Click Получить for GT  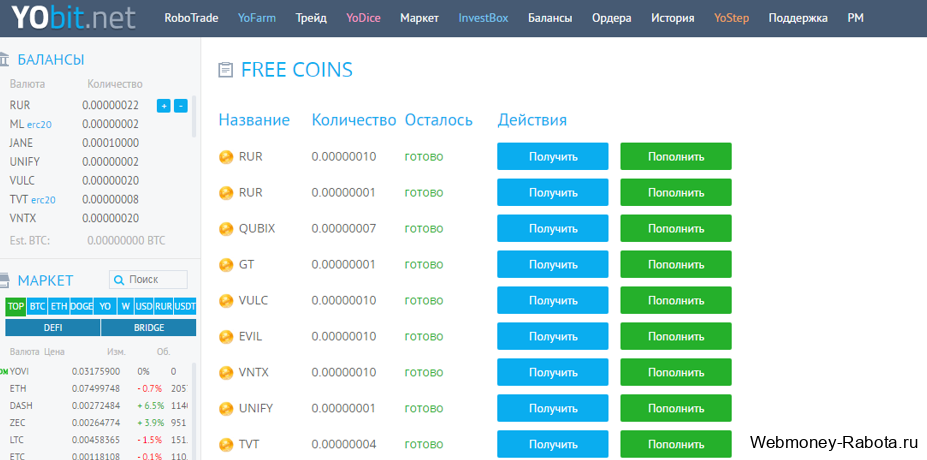coord(553,264)
